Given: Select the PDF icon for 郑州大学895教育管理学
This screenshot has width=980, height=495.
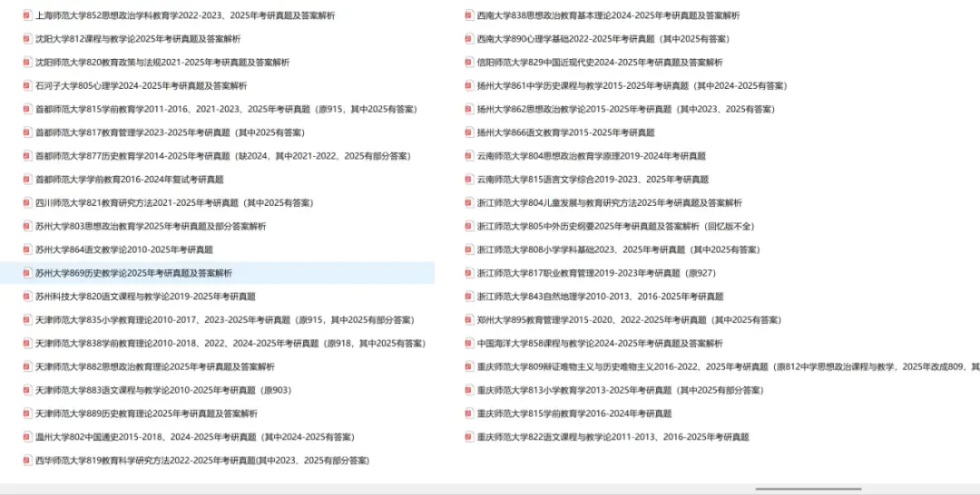Looking at the screenshot, I should point(469,320).
